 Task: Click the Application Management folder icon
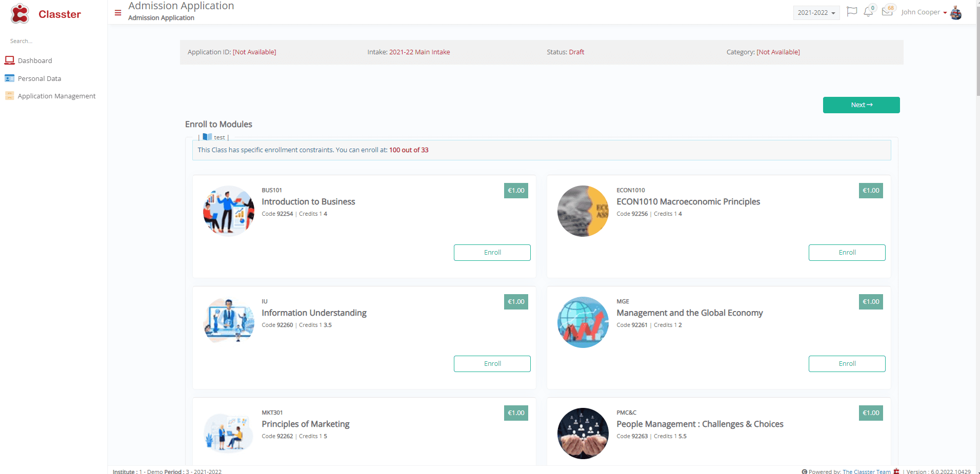[x=10, y=96]
